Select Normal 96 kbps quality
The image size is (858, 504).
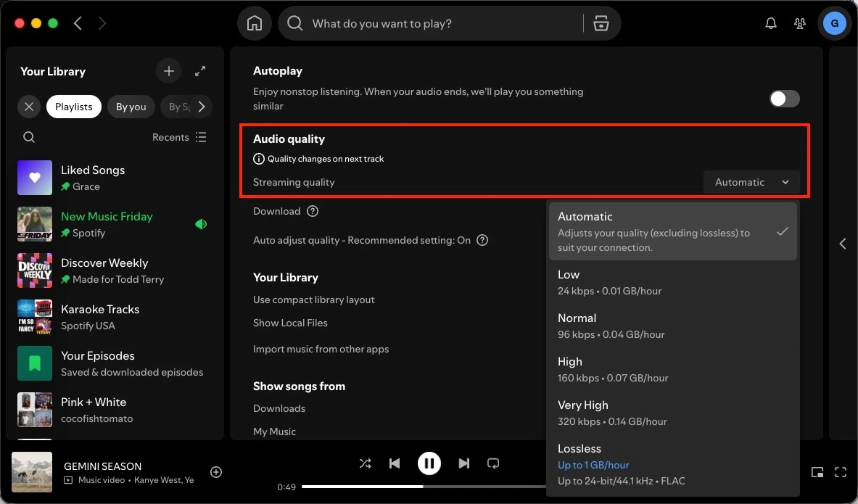tap(672, 326)
